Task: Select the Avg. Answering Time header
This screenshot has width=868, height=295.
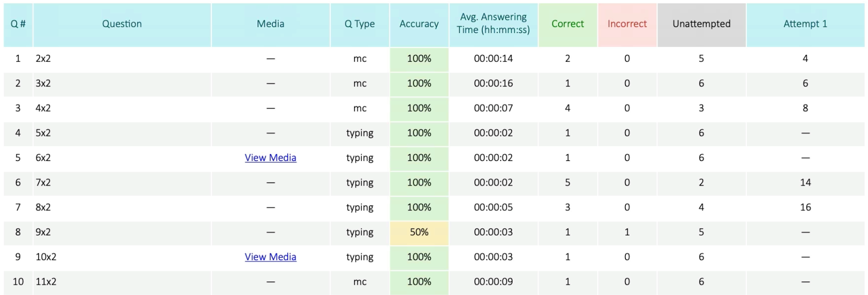Action: coord(493,24)
